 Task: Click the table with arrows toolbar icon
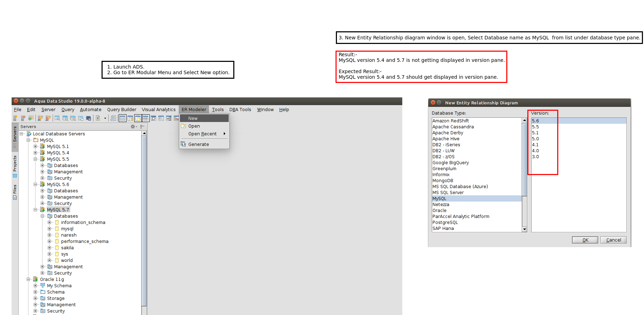(153, 118)
